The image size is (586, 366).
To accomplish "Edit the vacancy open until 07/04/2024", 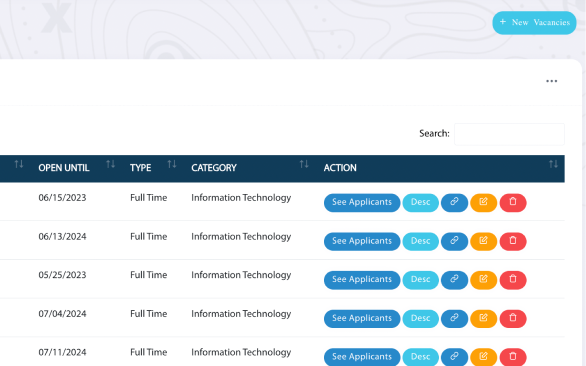I will coord(483,319).
